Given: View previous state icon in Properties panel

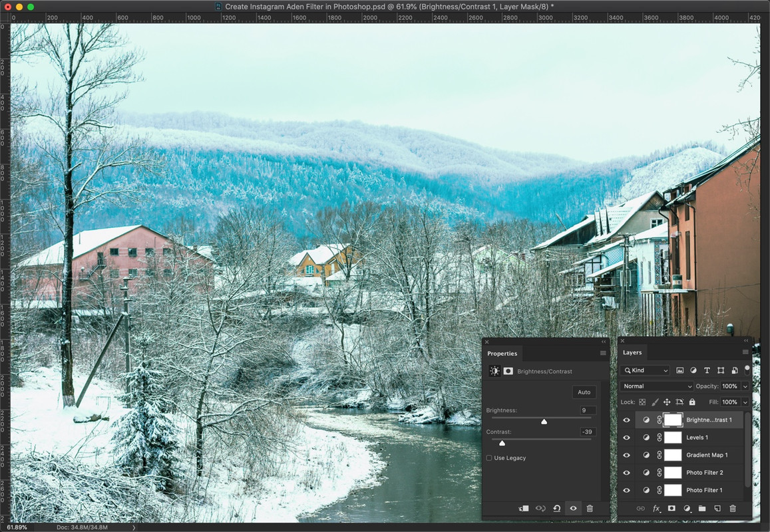Looking at the screenshot, I should 540,509.
